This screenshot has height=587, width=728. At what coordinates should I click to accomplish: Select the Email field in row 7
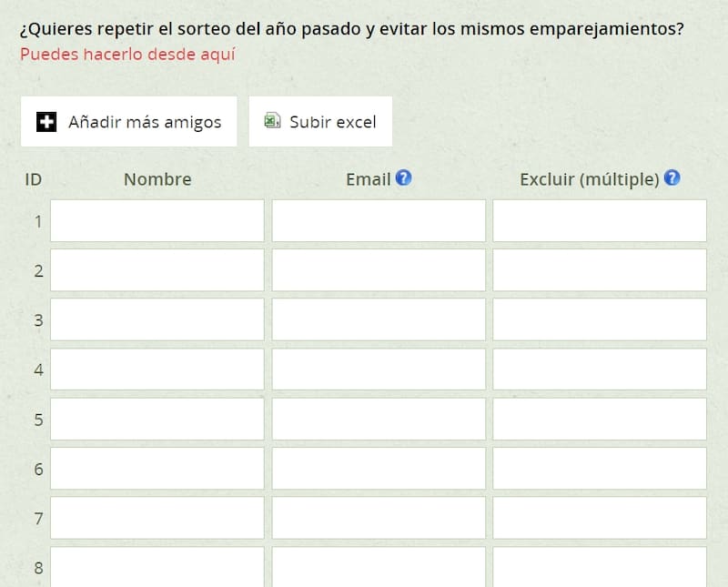[379, 517]
